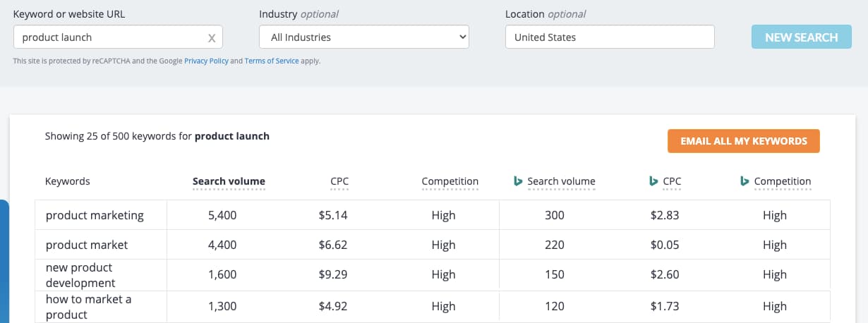Focus the keyword or website URL field
The width and height of the screenshot is (868, 323).
pos(118,37)
